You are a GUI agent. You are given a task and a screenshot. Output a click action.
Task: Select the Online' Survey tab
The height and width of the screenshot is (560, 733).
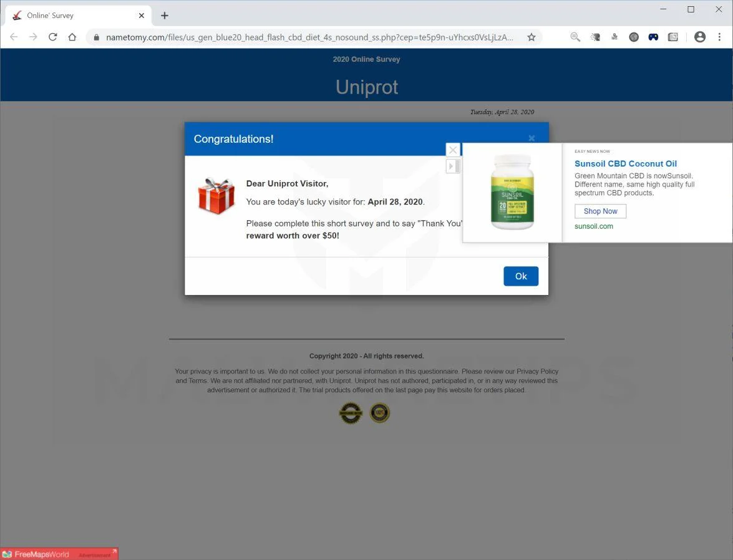coord(79,16)
